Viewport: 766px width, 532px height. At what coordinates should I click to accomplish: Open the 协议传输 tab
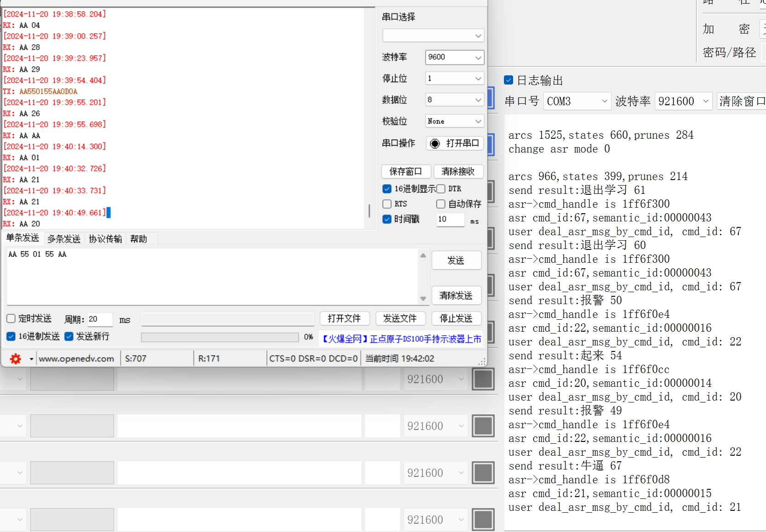click(105, 239)
